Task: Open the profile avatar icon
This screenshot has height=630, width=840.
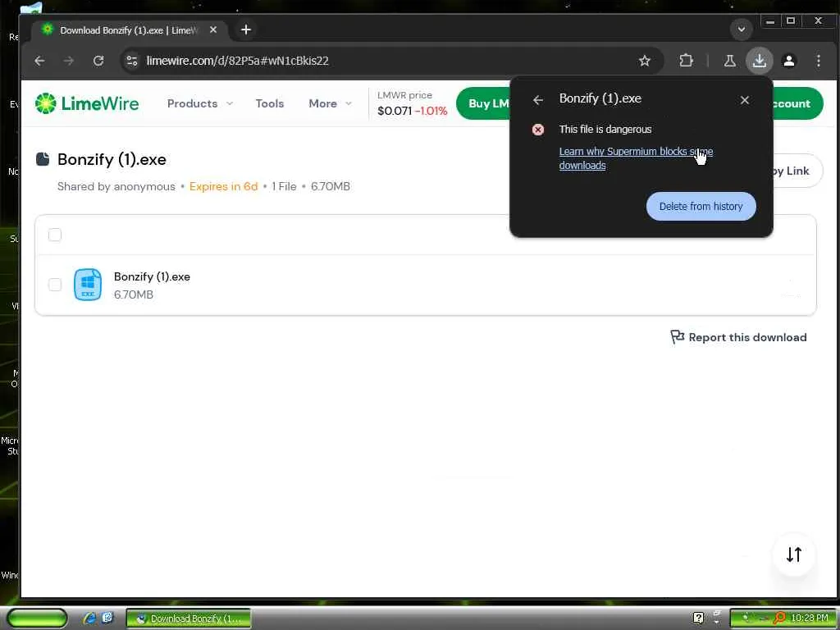Action: 788,61
